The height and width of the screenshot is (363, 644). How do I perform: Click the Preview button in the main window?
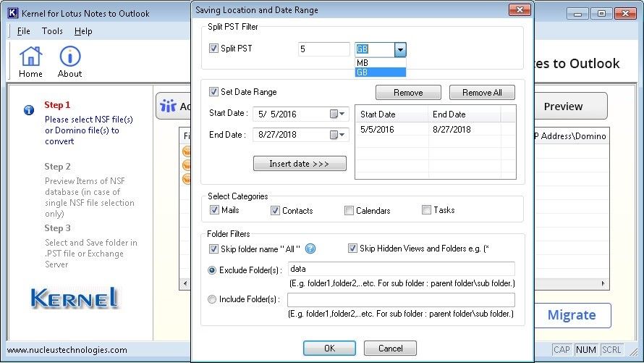(571, 107)
